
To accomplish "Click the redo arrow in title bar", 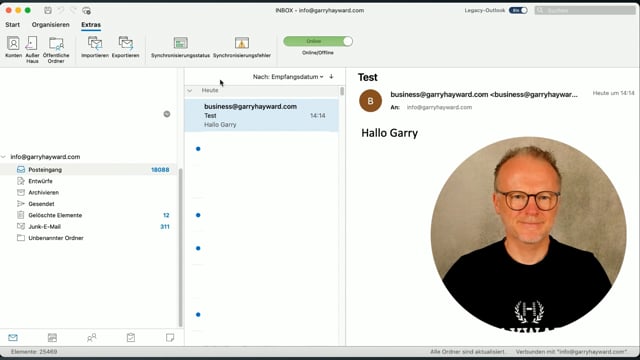I will pos(73,10).
